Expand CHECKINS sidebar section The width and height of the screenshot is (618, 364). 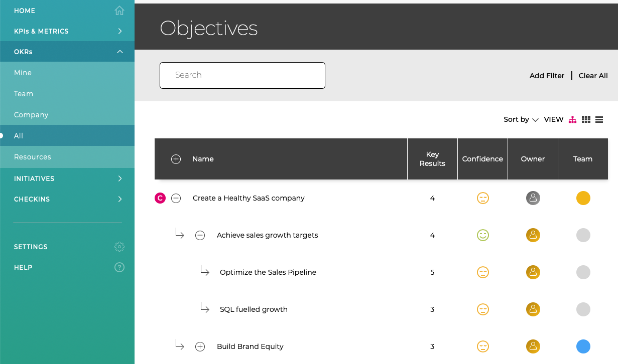[67, 199]
